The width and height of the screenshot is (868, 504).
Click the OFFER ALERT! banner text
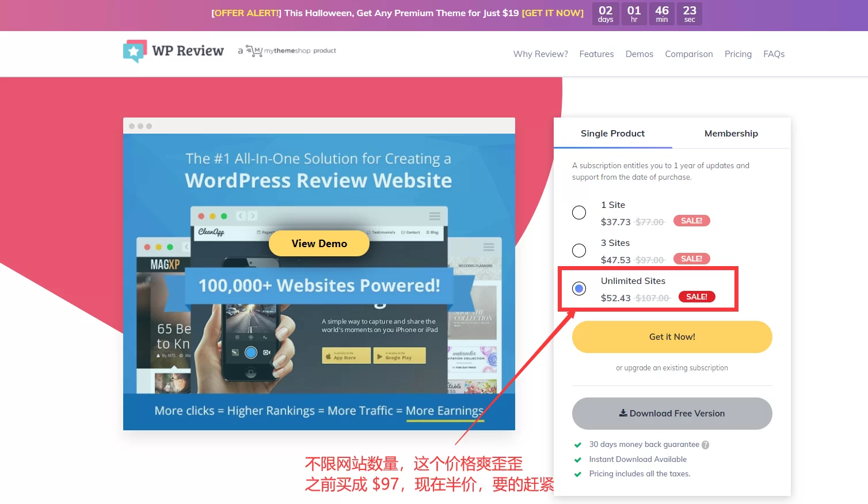tap(246, 13)
